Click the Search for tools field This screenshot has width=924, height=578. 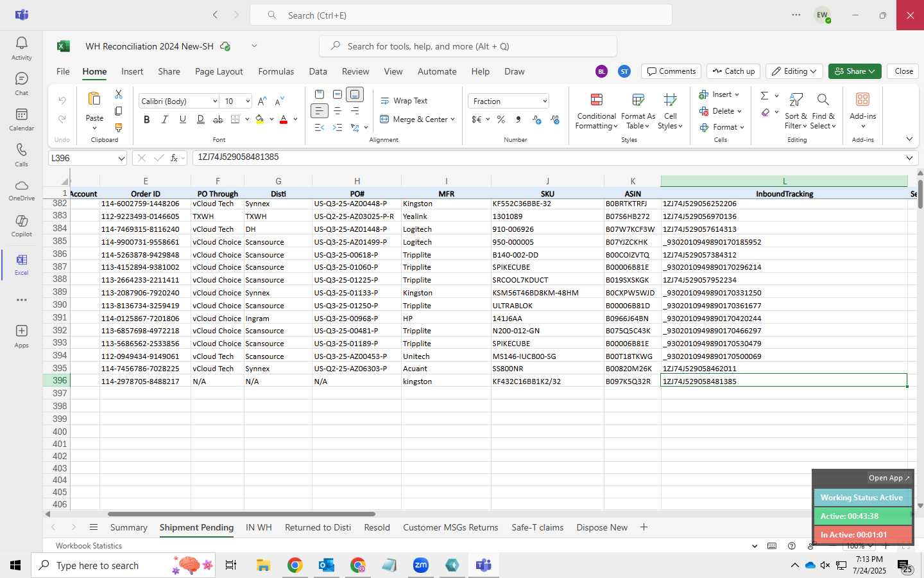click(x=468, y=46)
